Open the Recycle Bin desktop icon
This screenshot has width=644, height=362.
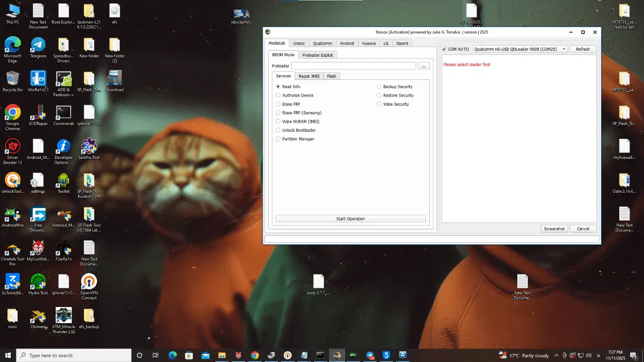coord(12,79)
